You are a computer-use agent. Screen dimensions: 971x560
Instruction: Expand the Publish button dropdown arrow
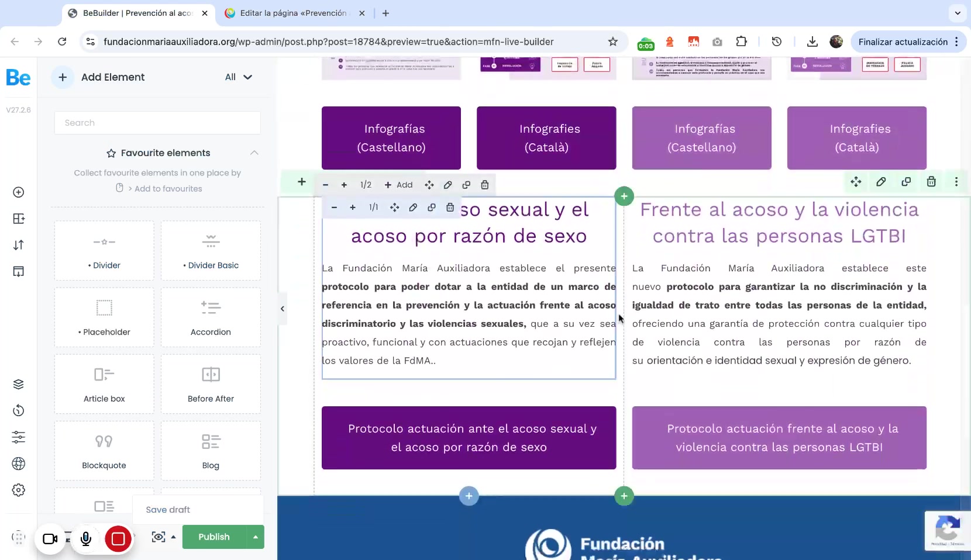click(x=256, y=537)
